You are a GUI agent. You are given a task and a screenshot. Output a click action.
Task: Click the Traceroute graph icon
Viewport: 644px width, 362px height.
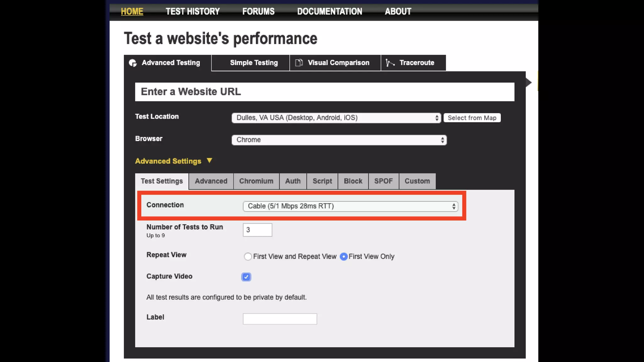390,63
